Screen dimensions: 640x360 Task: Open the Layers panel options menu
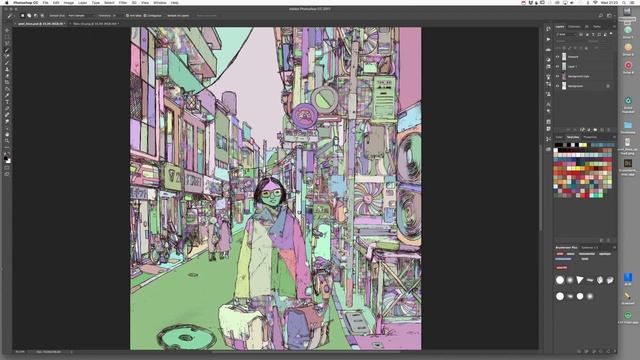coord(614,27)
